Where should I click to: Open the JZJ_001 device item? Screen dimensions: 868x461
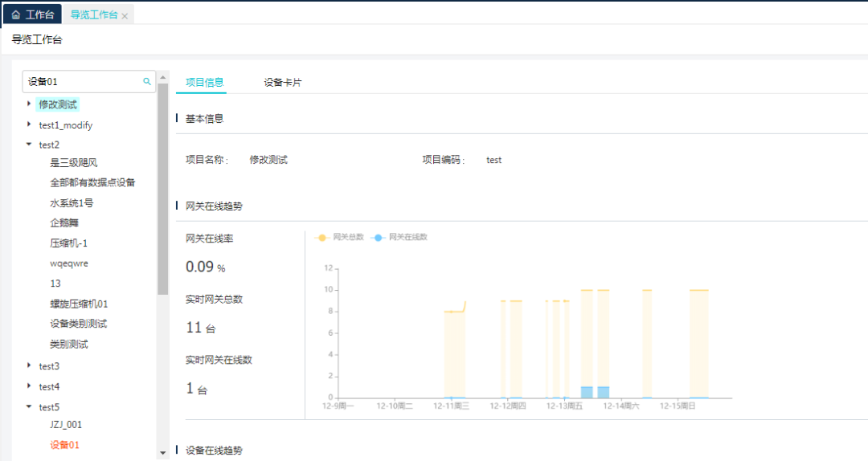66,425
